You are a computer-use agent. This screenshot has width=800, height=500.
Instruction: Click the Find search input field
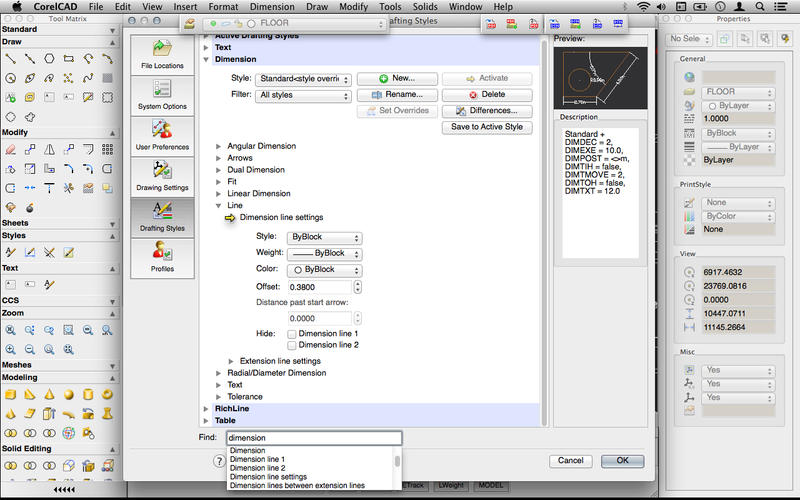coord(313,438)
